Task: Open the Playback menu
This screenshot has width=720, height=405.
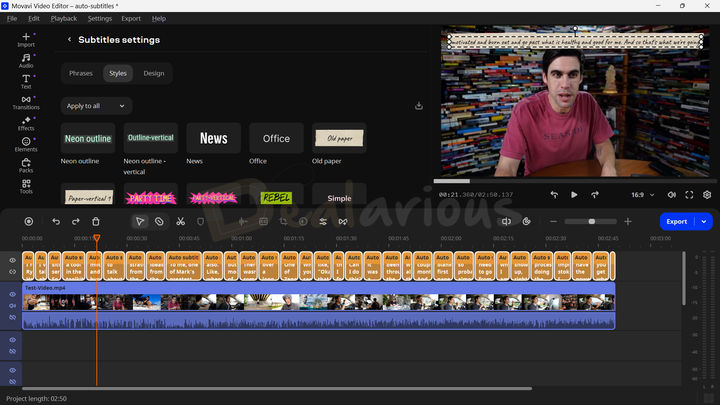Action: 64,18
